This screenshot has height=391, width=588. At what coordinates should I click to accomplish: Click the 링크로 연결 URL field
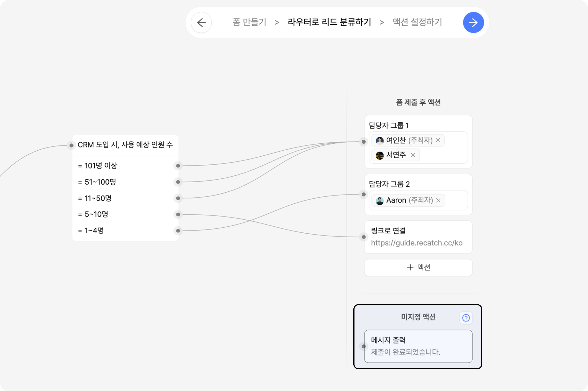pos(416,243)
